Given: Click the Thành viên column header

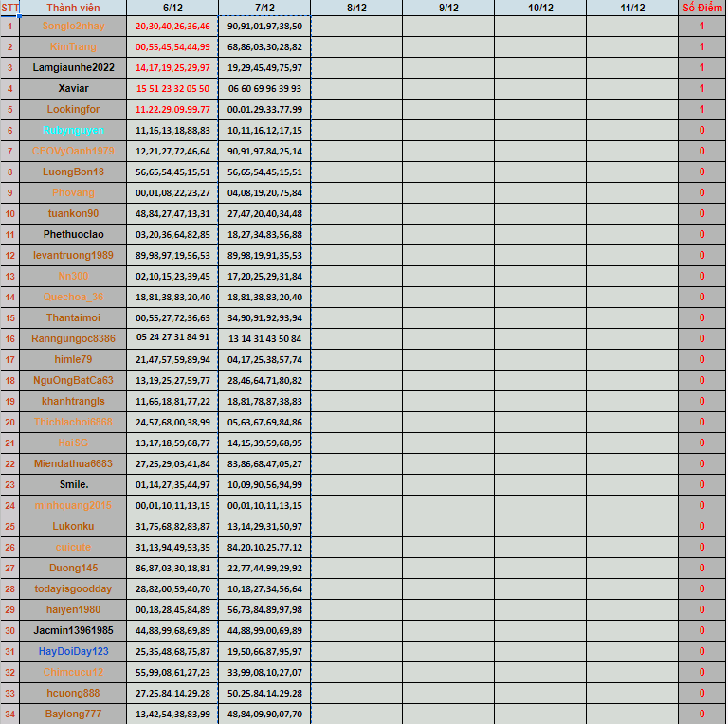Looking at the screenshot, I should click(x=73, y=8).
